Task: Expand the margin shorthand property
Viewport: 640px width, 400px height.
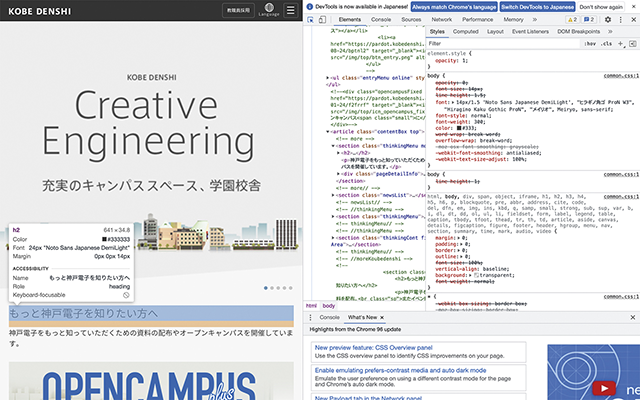Action: click(458, 238)
